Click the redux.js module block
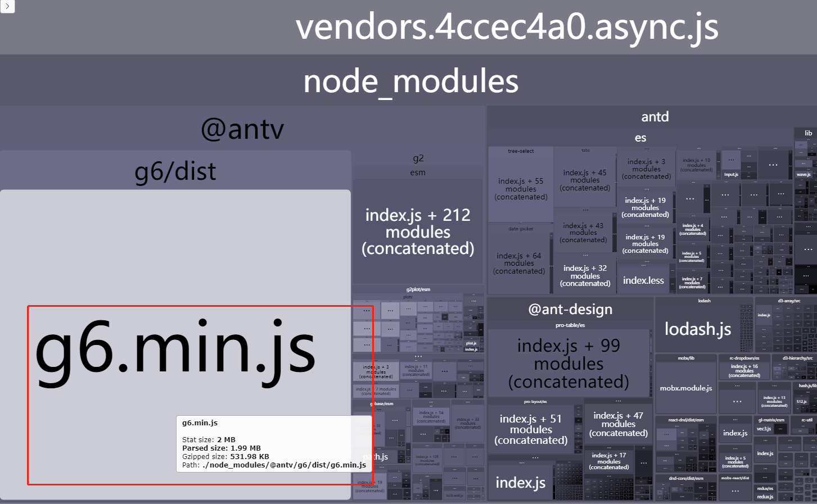Screen dimensions: 817x504 pos(765,497)
